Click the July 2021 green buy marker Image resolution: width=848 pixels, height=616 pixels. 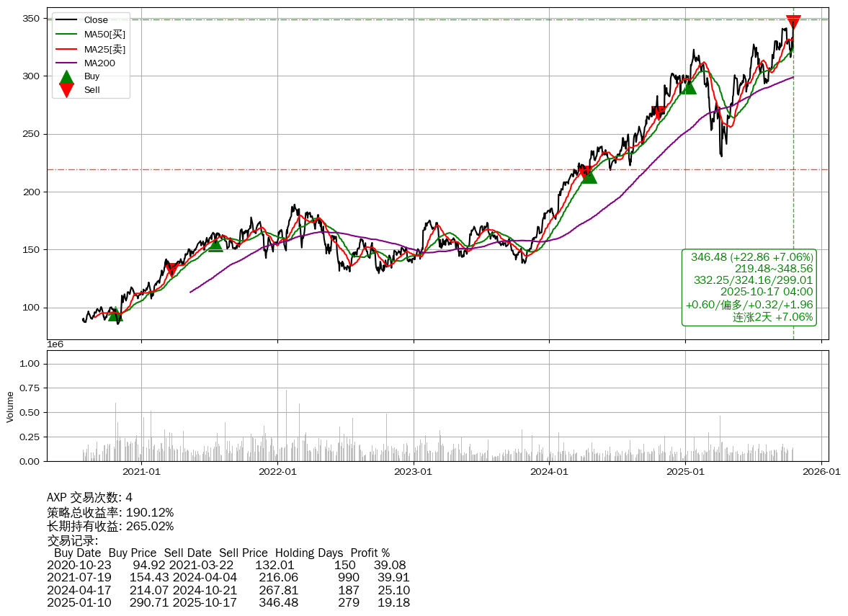pyautogui.click(x=215, y=245)
